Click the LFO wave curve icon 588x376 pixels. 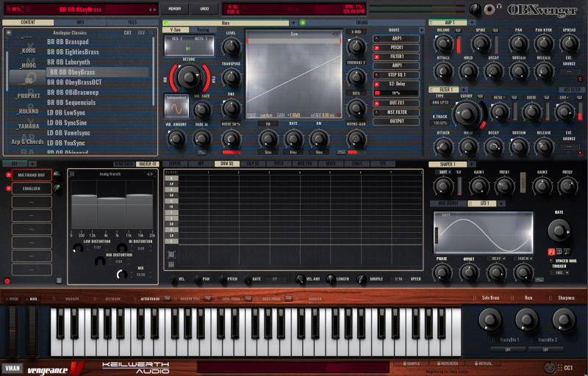tap(539, 280)
